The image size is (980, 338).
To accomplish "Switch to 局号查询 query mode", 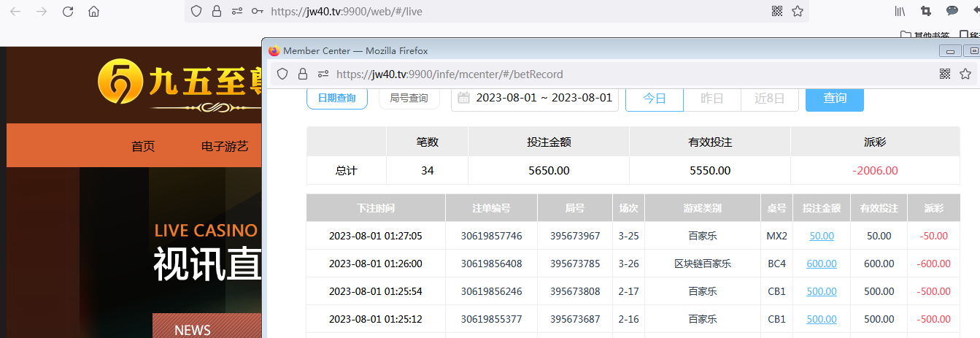I will (x=409, y=98).
